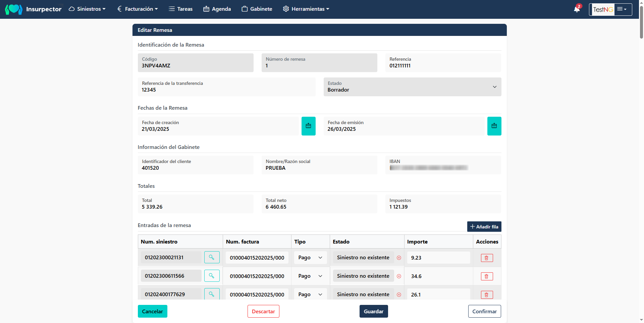Click the Referencia de la transferencia field
644x323 pixels.
point(226,87)
